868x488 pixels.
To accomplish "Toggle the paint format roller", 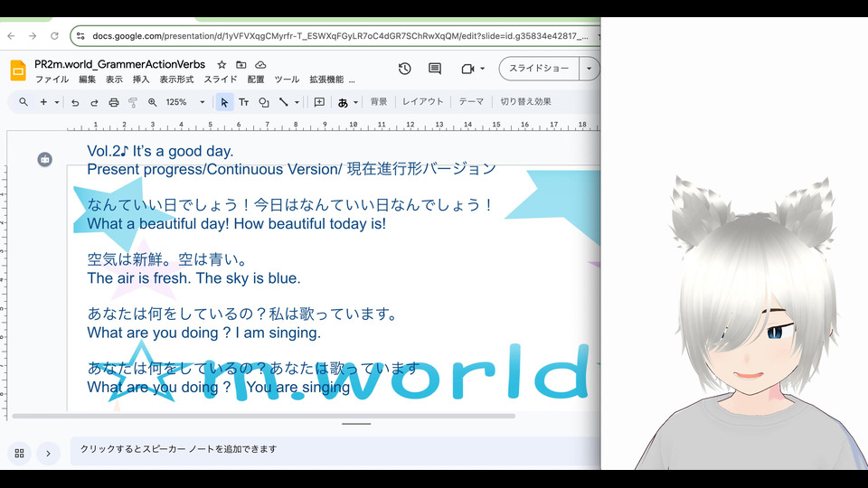I will click(x=133, y=102).
